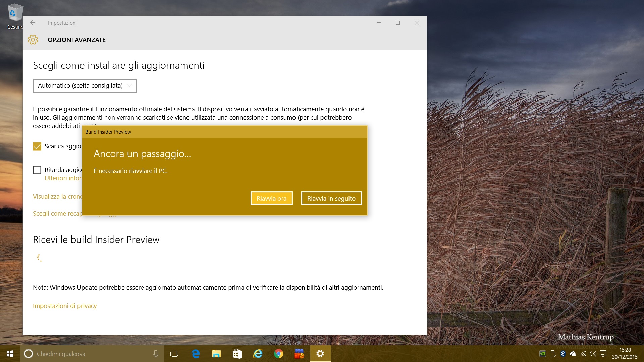Click the Cortana circle icon
The width and height of the screenshot is (644, 362).
click(29, 354)
